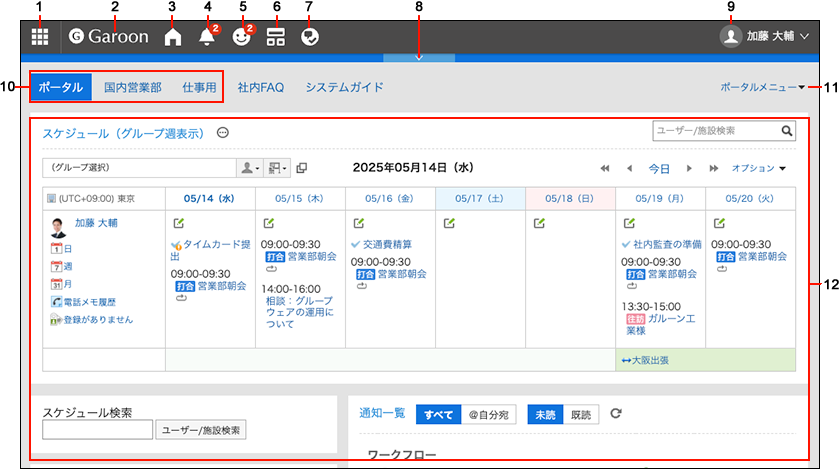The image size is (840, 469).
Task: Toggle notification filter to すべて
Action: (x=438, y=413)
